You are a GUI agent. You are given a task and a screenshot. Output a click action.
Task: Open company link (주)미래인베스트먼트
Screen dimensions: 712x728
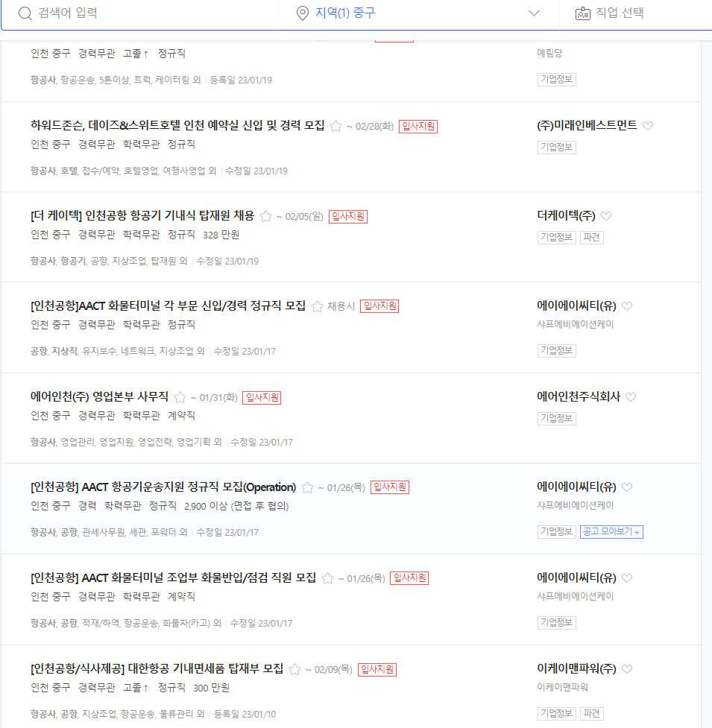[x=587, y=125]
